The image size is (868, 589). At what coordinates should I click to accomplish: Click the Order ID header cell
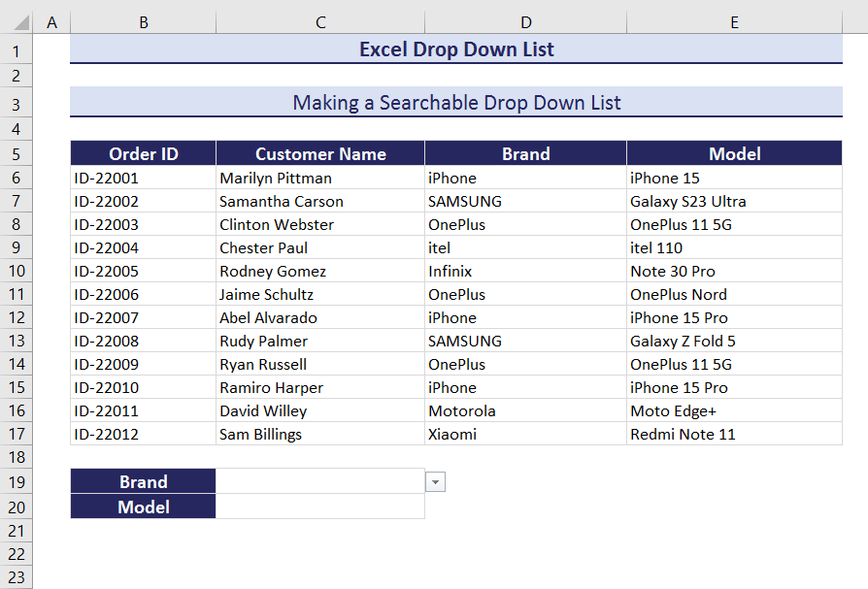tap(144, 153)
